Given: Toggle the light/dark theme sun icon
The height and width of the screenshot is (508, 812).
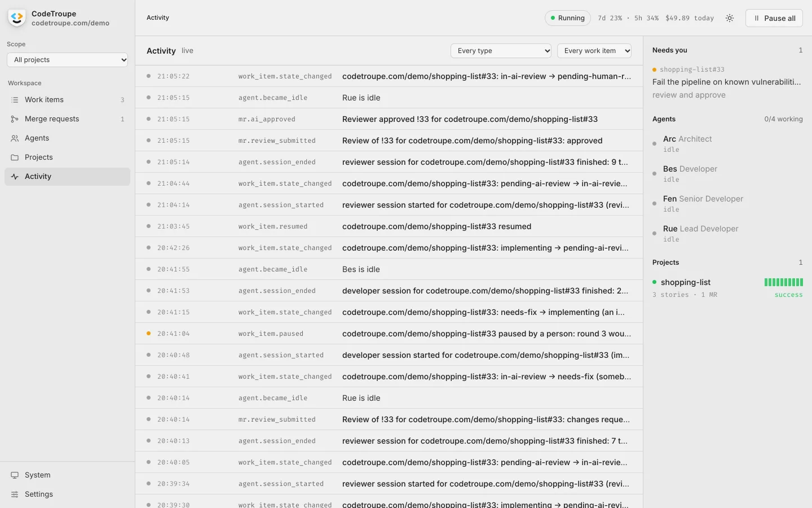Looking at the screenshot, I should click(730, 18).
